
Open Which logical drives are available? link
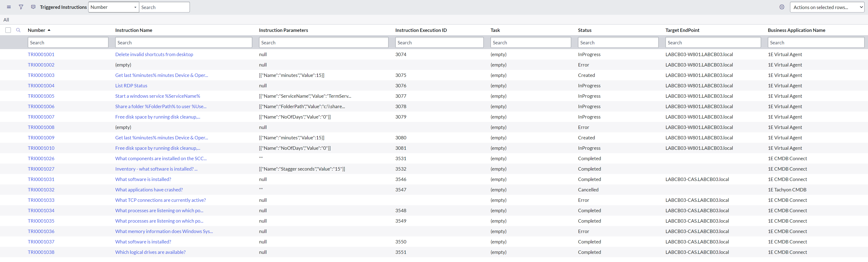pyautogui.click(x=150, y=252)
